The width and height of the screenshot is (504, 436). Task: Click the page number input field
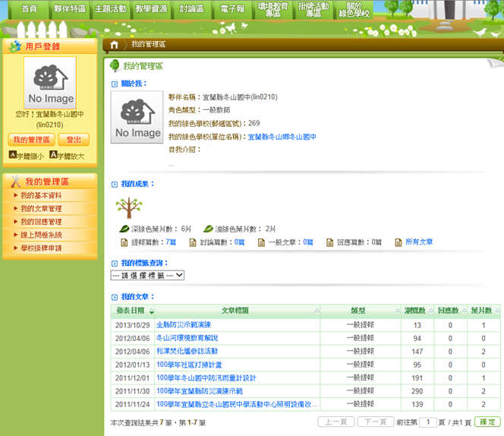tap(428, 422)
